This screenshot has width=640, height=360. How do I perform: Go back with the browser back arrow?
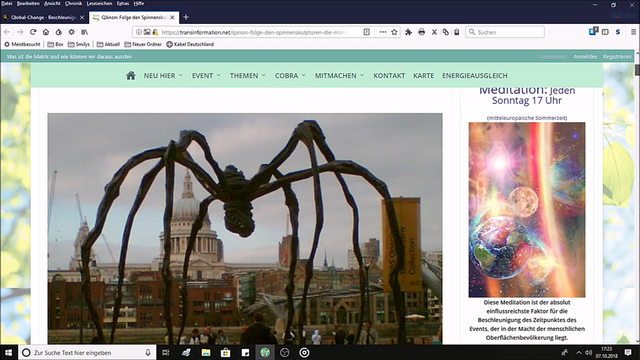pos(7,32)
